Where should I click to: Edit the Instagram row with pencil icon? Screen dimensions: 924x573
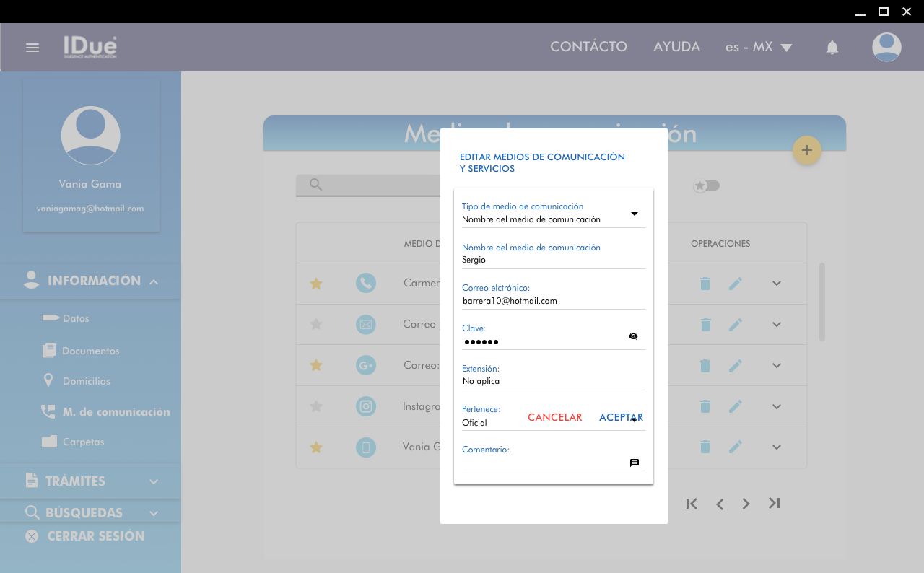pyautogui.click(x=735, y=407)
